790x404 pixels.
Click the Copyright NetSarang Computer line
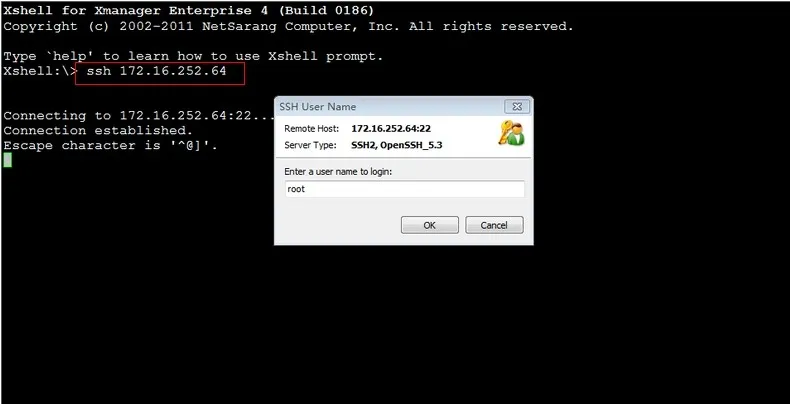tap(288, 27)
